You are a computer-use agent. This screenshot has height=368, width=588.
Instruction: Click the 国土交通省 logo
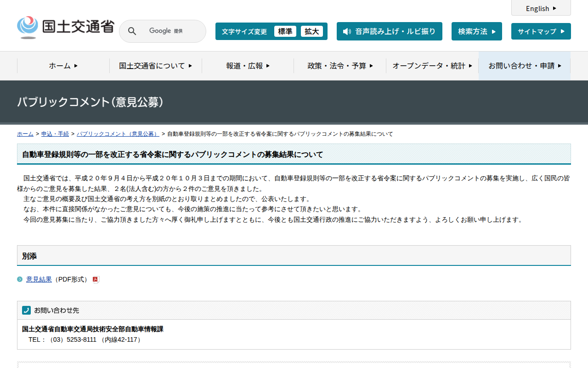tap(65, 28)
